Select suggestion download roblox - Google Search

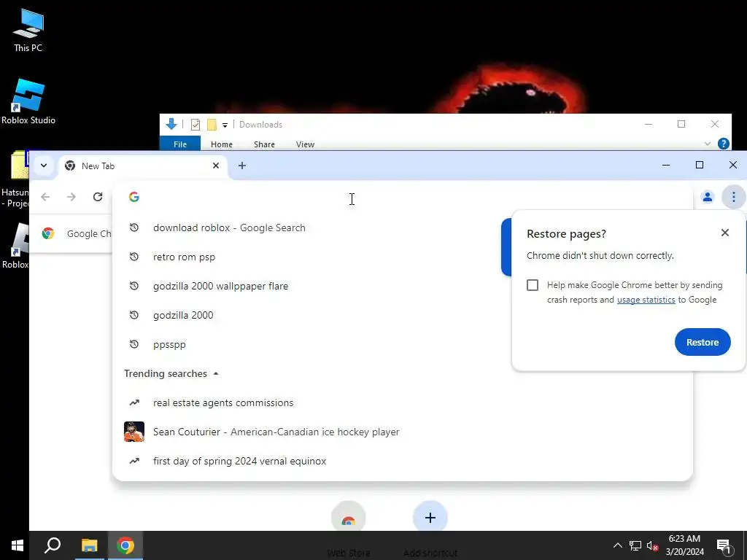pos(403,227)
